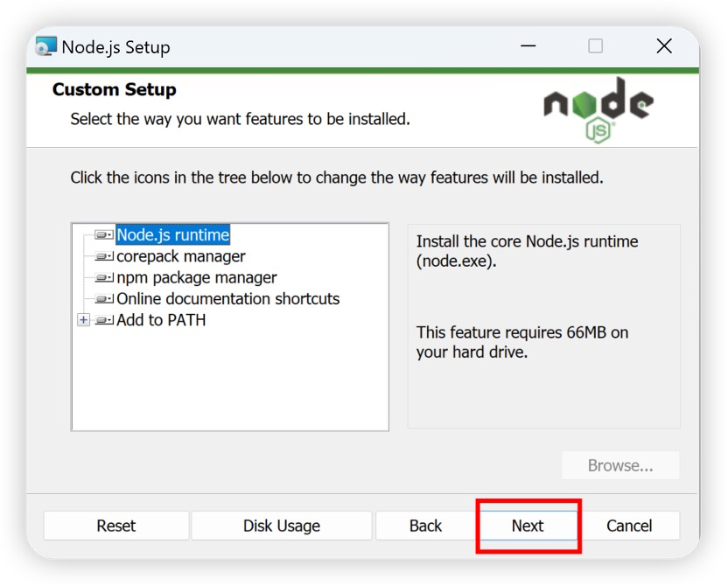Cancel the Node.js setup

(629, 526)
